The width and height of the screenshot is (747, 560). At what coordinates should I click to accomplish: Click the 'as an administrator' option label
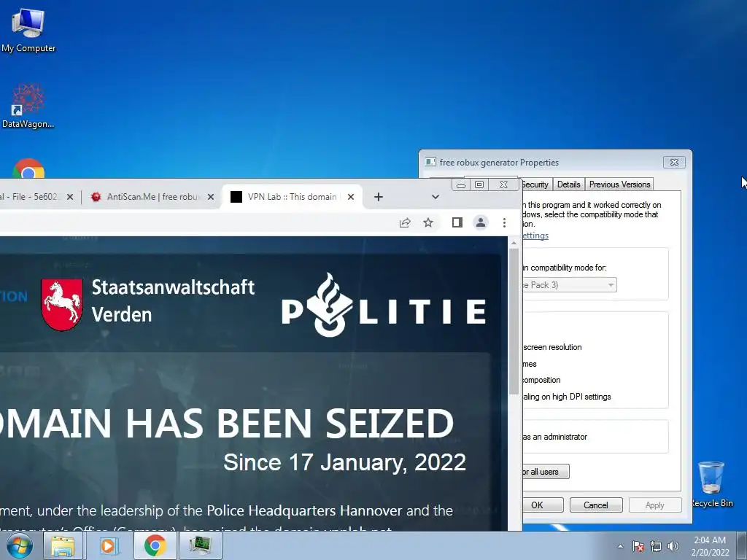(x=555, y=437)
